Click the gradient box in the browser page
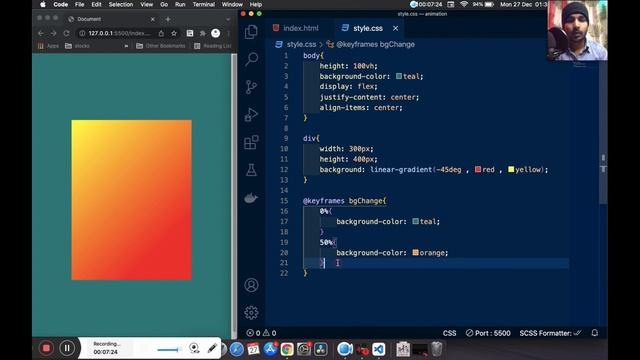 [131, 200]
